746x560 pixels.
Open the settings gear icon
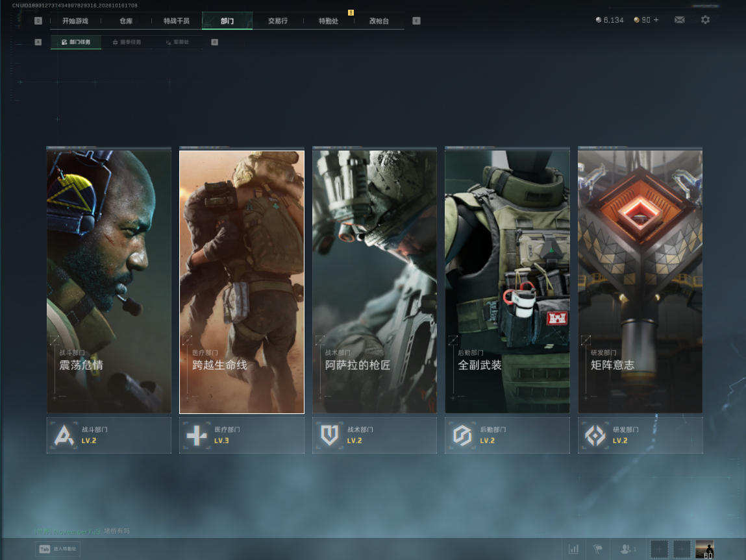pyautogui.click(x=705, y=20)
